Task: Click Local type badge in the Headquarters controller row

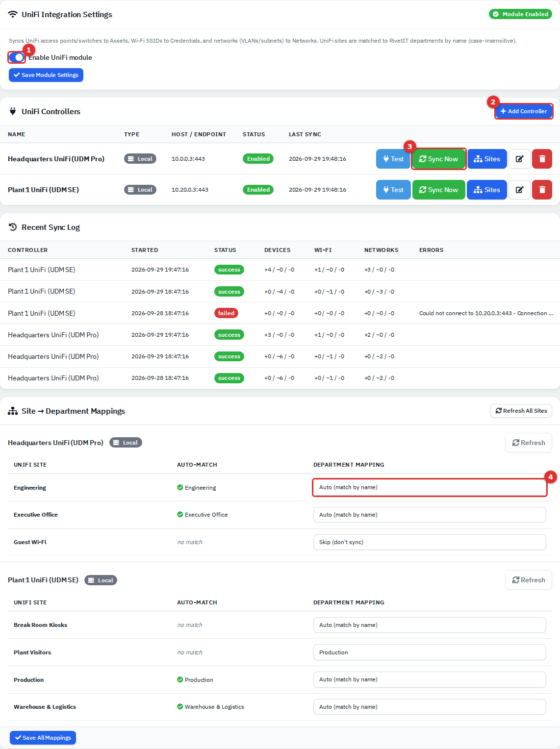Action: coord(140,159)
